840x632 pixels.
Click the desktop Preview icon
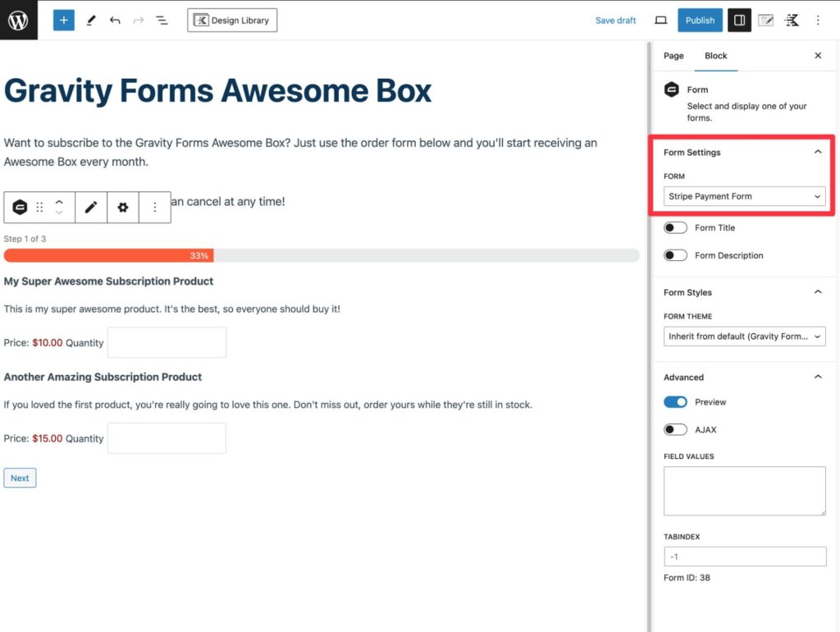pos(660,20)
